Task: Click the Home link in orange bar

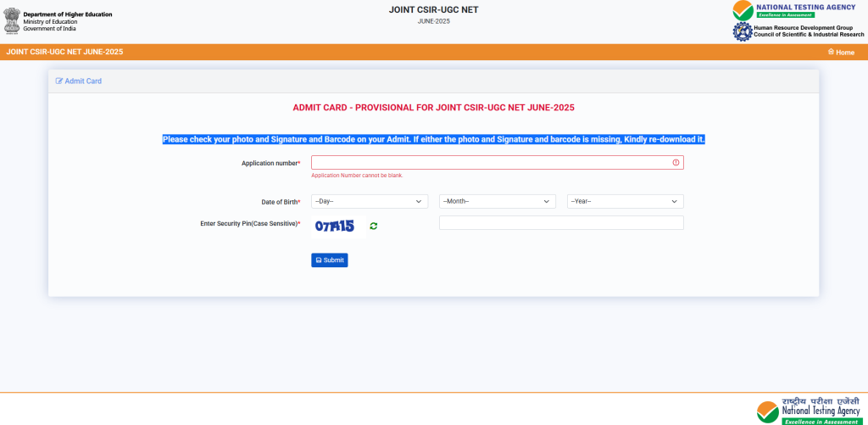Action: point(841,52)
